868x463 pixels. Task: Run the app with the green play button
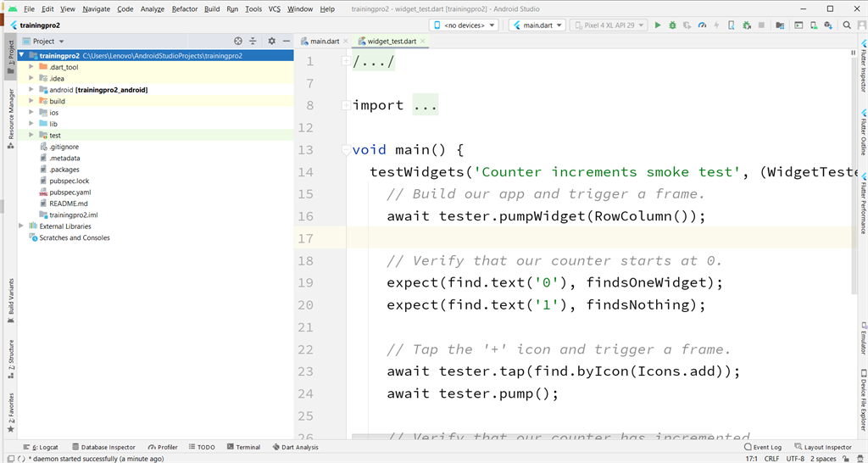click(x=658, y=25)
